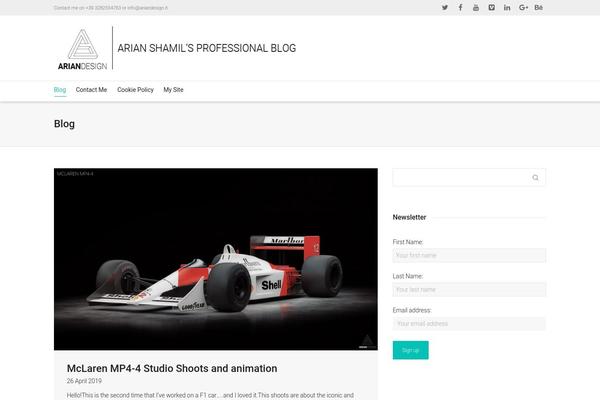Viewport: 600px width, 400px height.
Task: Focus the sidebar search field
Action: pyautogui.click(x=469, y=177)
